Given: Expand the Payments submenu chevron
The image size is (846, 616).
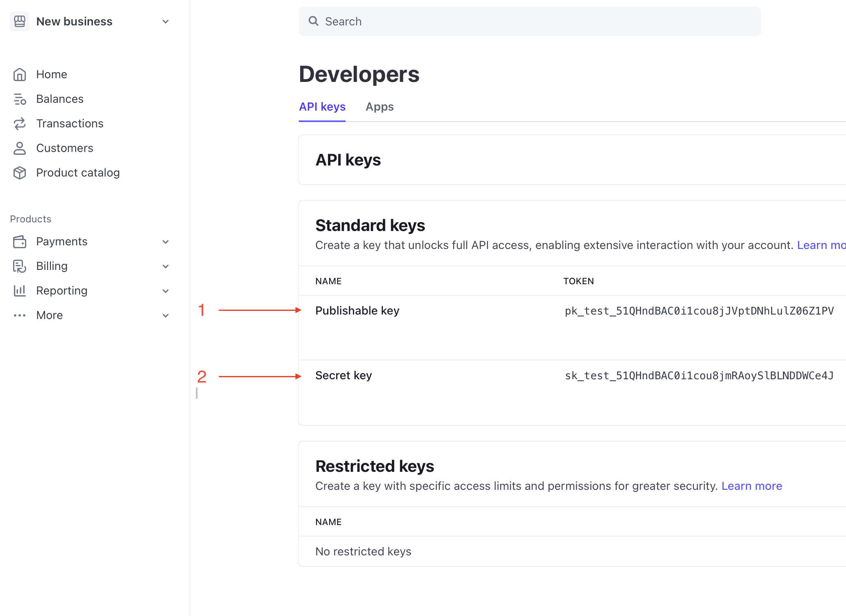Looking at the screenshot, I should pos(166,242).
